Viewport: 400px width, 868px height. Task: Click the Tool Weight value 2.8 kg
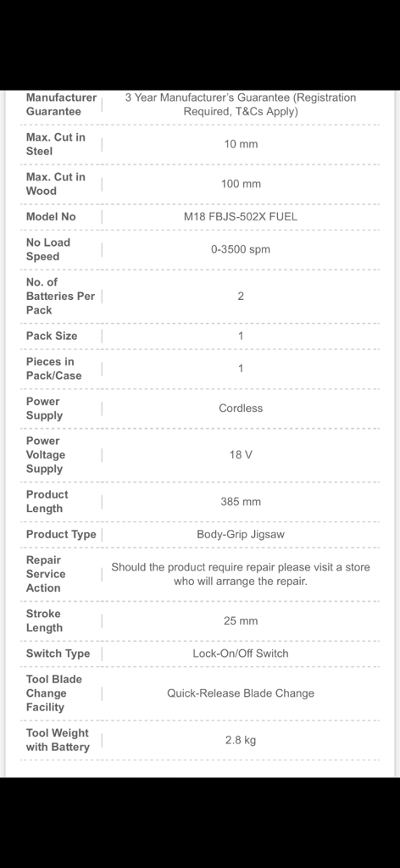pyautogui.click(x=241, y=740)
